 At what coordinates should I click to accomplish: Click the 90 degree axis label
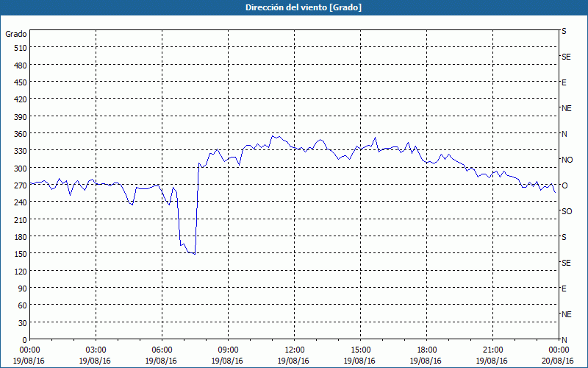point(23,289)
